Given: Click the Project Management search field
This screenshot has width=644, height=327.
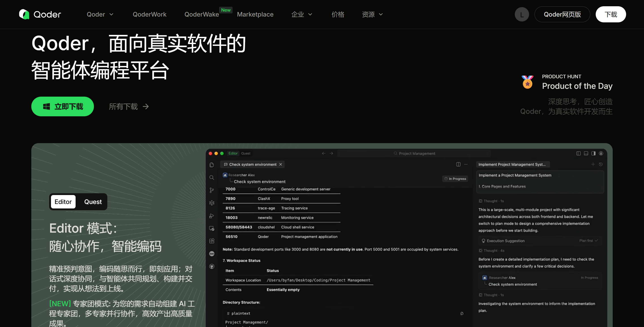Looking at the screenshot, I should 414,153.
